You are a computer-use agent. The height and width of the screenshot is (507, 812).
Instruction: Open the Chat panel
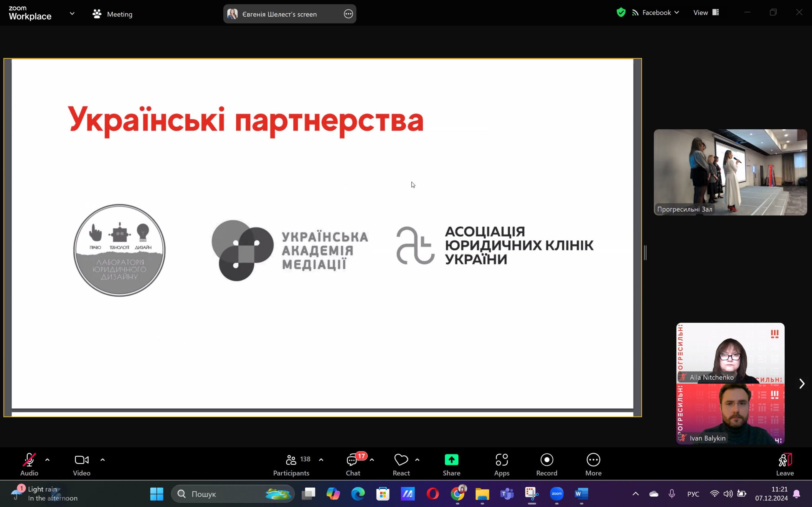(x=353, y=464)
